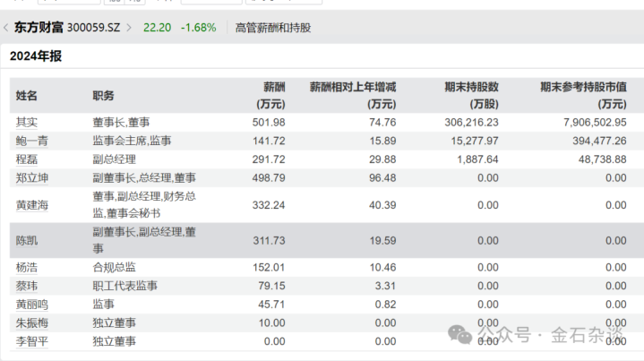Select the 高管薪酬和持股 section label
Image resolution: width=644 pixels, height=361 pixels.
(273, 28)
